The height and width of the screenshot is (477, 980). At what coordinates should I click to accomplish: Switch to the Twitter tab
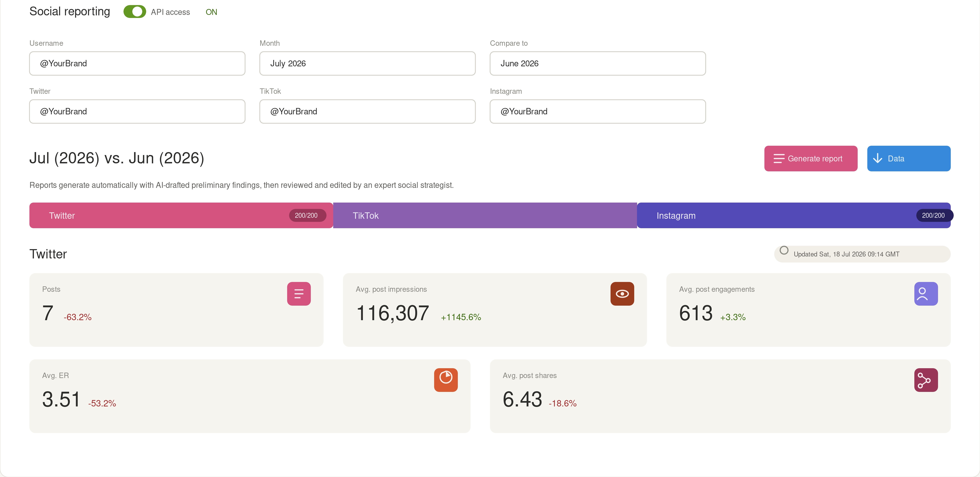pyautogui.click(x=181, y=215)
